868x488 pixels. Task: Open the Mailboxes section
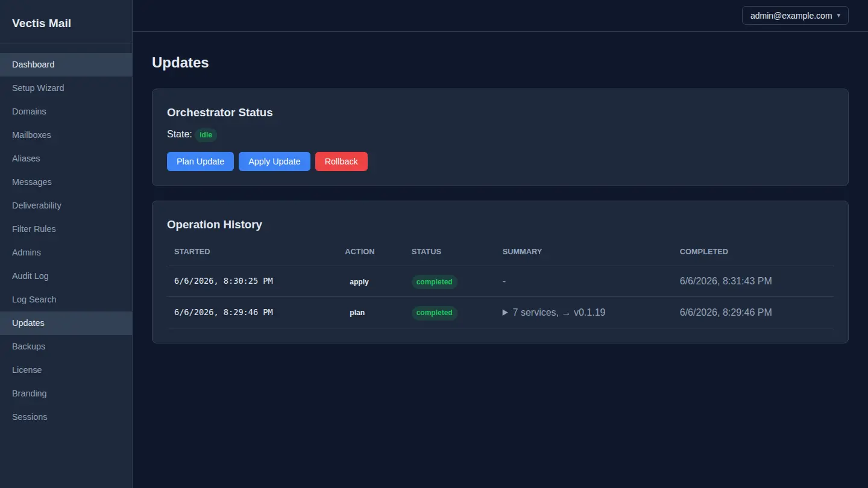[x=66, y=135]
